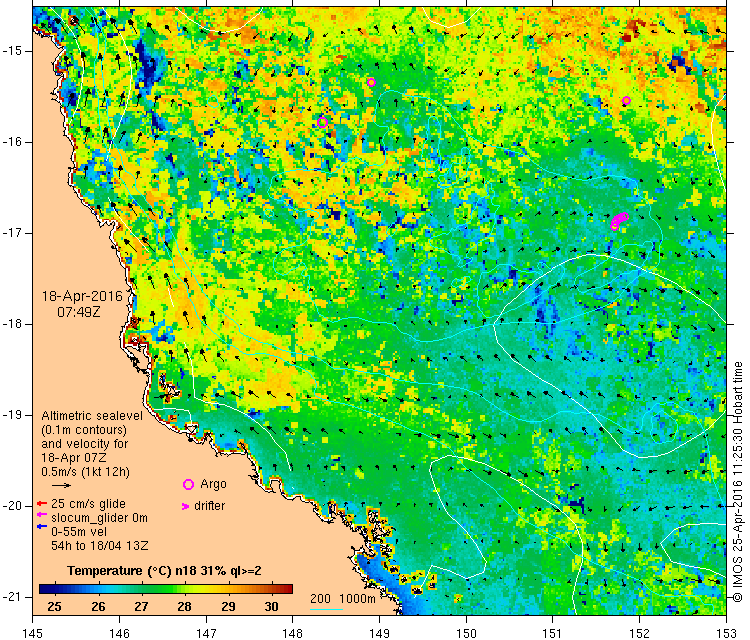This screenshot has width=750, height=640.
Task: Click the magenta Argo circle in the legend
Action: [188, 485]
